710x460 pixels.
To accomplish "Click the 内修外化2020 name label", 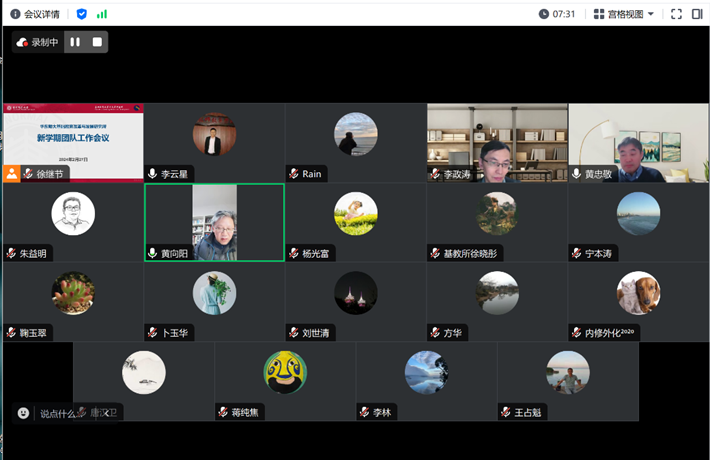I will 609,333.
